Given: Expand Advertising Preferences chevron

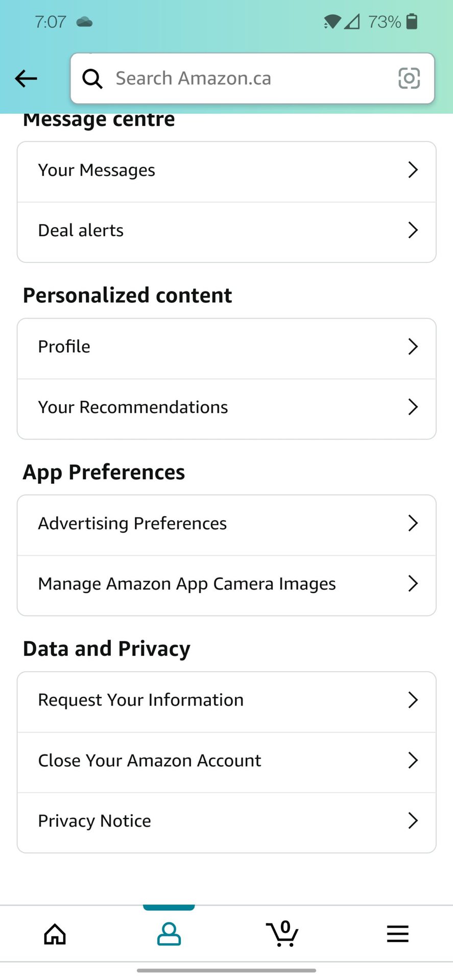Looking at the screenshot, I should click(x=413, y=523).
